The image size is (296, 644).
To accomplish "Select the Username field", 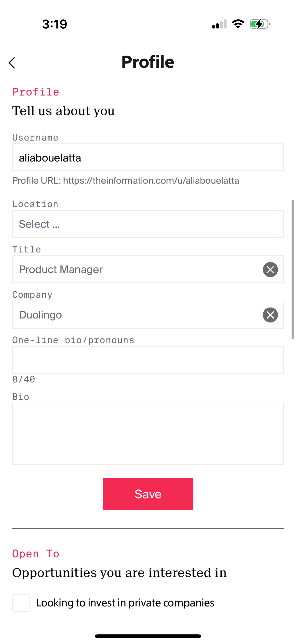I will click(148, 157).
